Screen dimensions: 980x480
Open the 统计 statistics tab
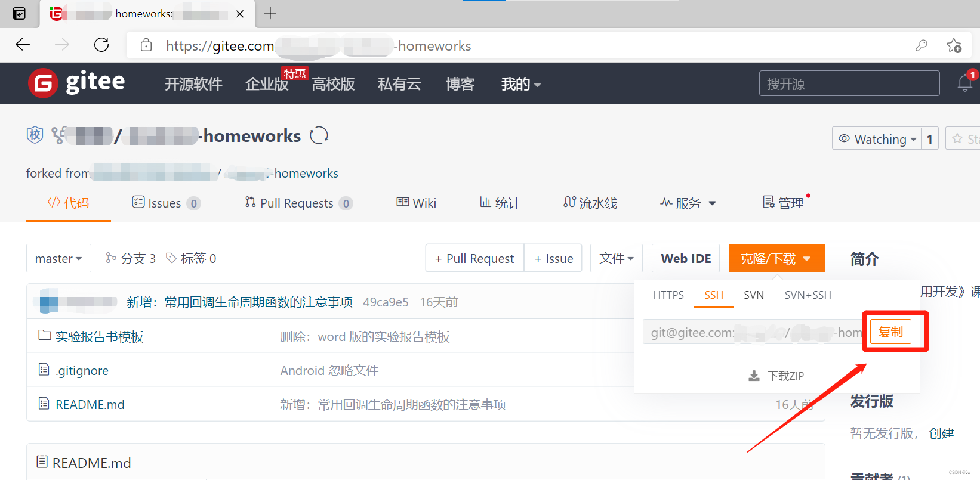click(500, 203)
